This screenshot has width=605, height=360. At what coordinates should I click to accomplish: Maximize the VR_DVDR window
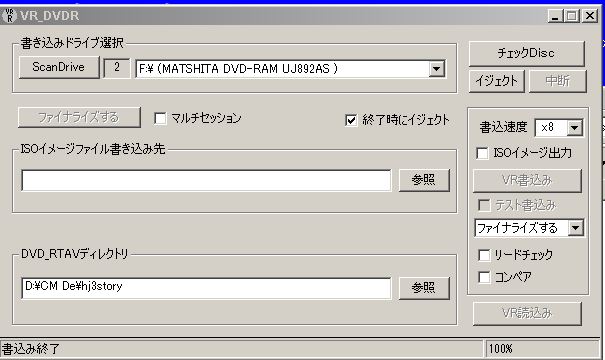tap(572, 16)
